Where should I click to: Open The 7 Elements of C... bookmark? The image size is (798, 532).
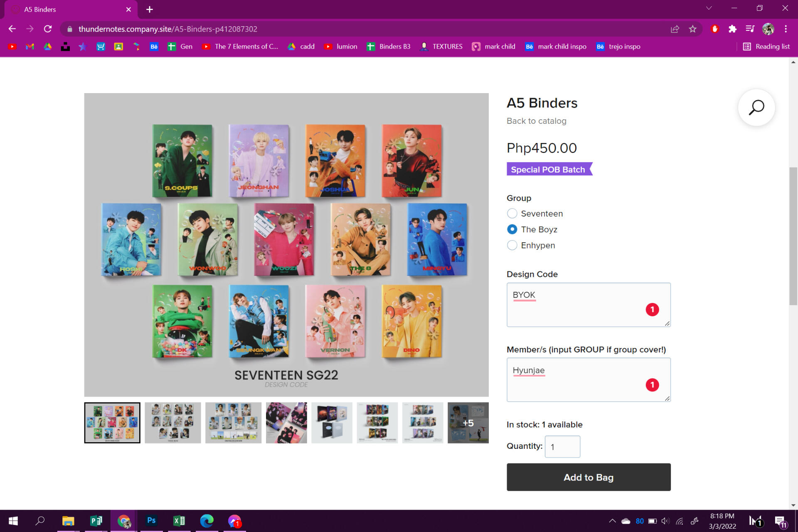click(x=240, y=47)
